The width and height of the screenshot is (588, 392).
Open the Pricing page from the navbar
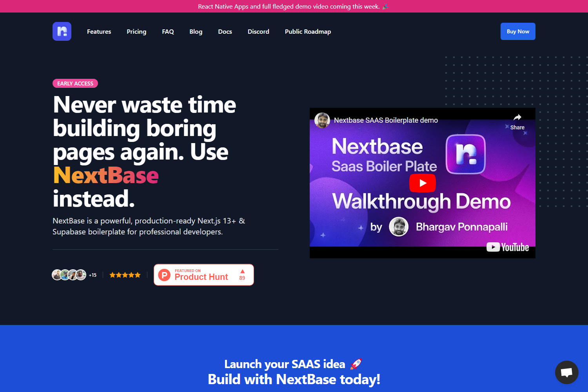tap(136, 31)
